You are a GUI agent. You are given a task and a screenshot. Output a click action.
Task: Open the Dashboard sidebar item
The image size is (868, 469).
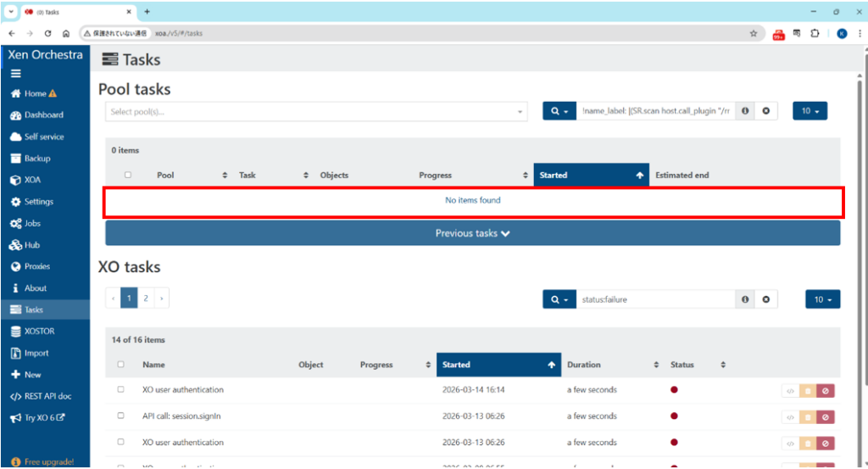click(x=43, y=115)
